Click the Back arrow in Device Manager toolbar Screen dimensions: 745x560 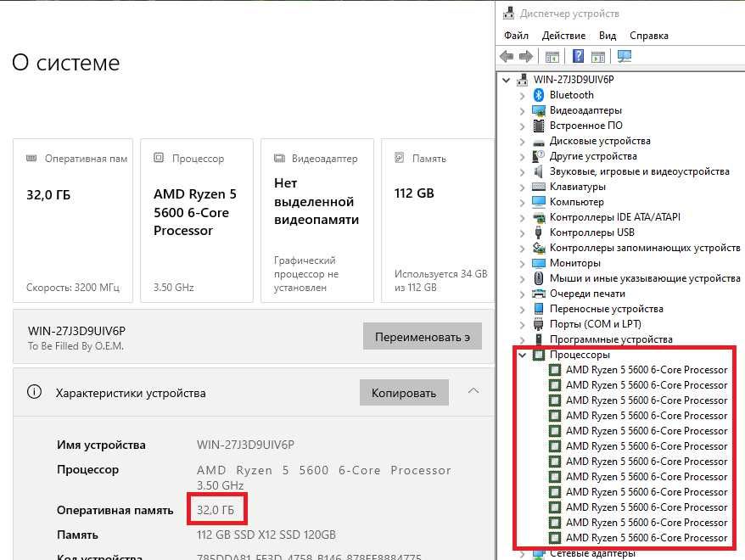pyautogui.click(x=507, y=57)
